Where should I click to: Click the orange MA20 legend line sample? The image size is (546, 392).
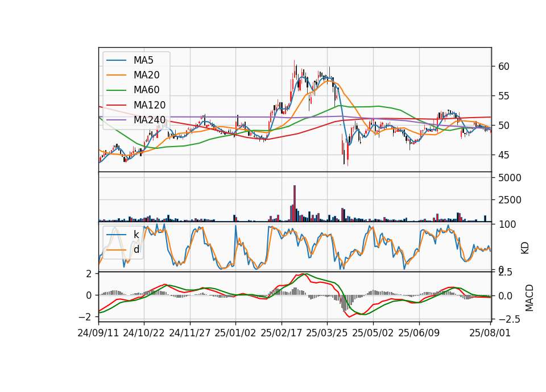click(116, 76)
